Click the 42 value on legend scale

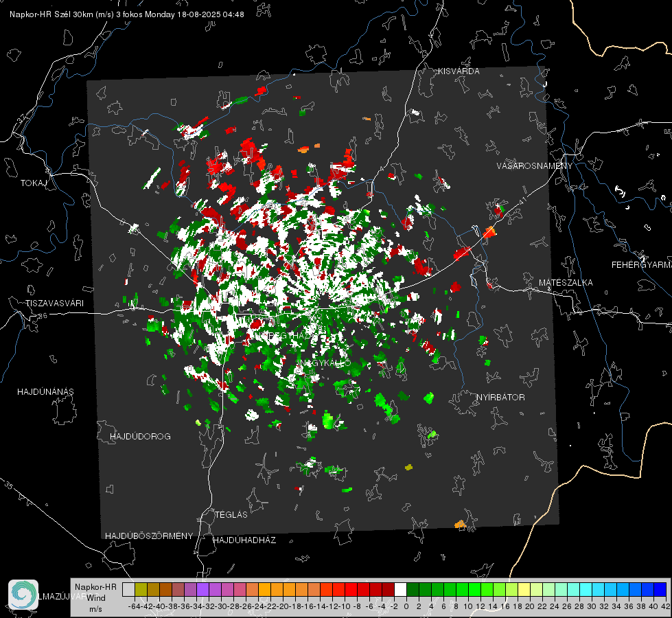point(665,606)
